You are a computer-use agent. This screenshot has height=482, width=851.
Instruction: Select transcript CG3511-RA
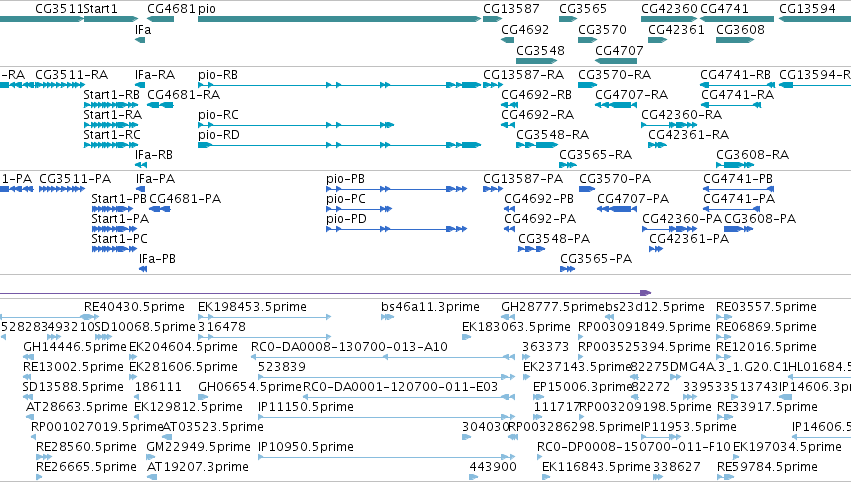tap(72, 74)
